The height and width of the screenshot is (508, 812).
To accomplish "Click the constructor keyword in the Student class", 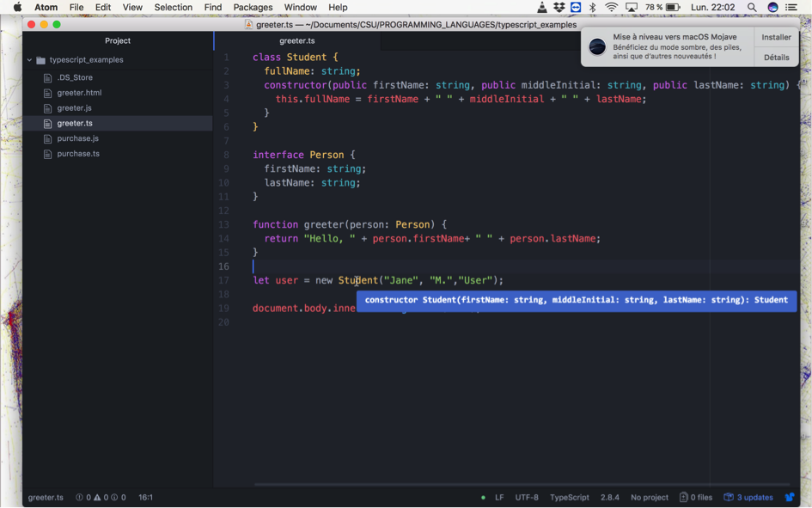I will pyautogui.click(x=296, y=85).
